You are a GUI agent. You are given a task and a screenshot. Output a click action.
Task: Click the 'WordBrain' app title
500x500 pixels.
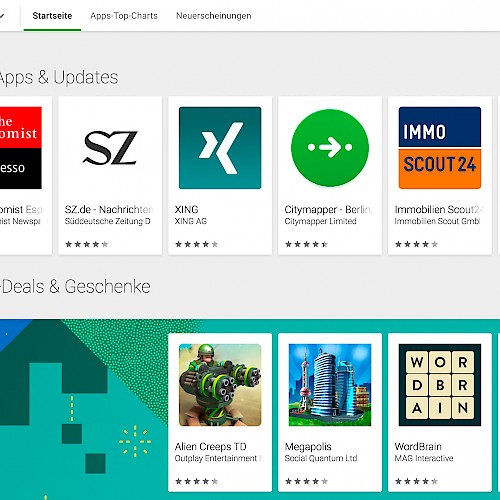point(418,446)
